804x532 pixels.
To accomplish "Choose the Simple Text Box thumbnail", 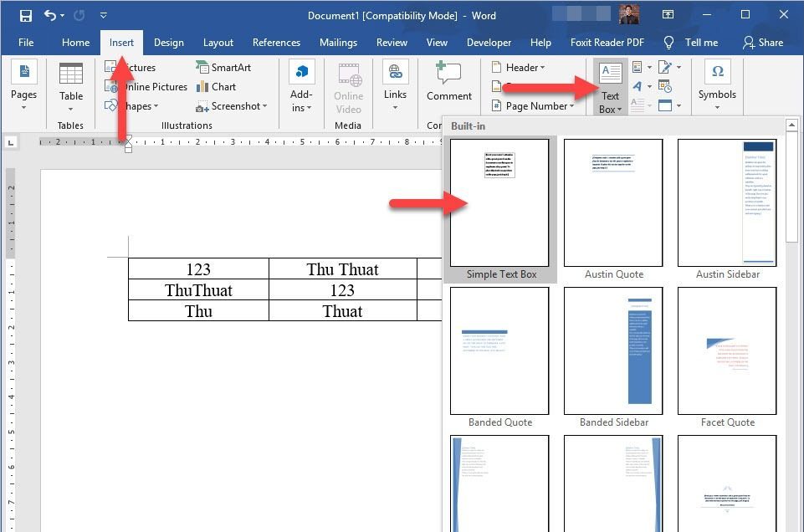I will pyautogui.click(x=499, y=203).
